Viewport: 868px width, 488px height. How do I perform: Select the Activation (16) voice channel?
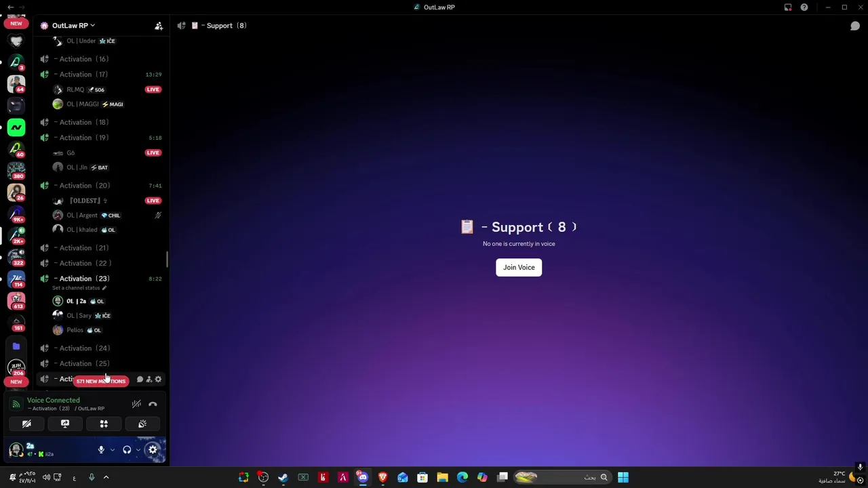pyautogui.click(x=100, y=59)
